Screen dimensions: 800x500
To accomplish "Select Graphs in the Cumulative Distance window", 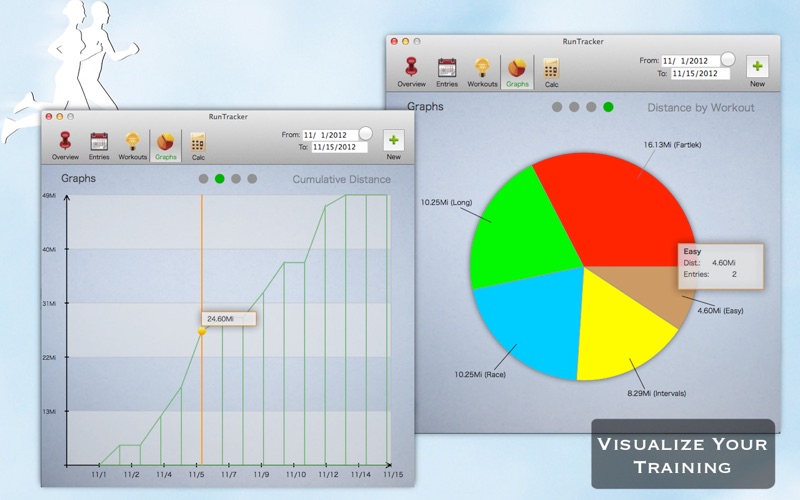I will 166,146.
